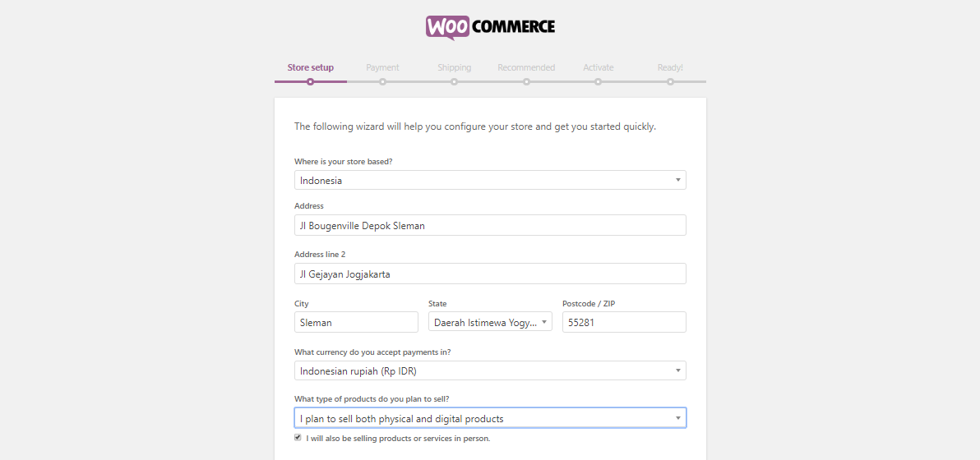Screen dimensions: 980x460
Task: Click the Shipping step marker dot
Action: (454, 81)
